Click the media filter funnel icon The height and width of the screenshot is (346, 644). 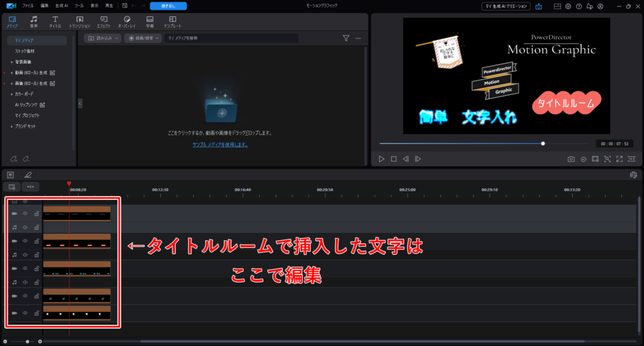tap(346, 38)
